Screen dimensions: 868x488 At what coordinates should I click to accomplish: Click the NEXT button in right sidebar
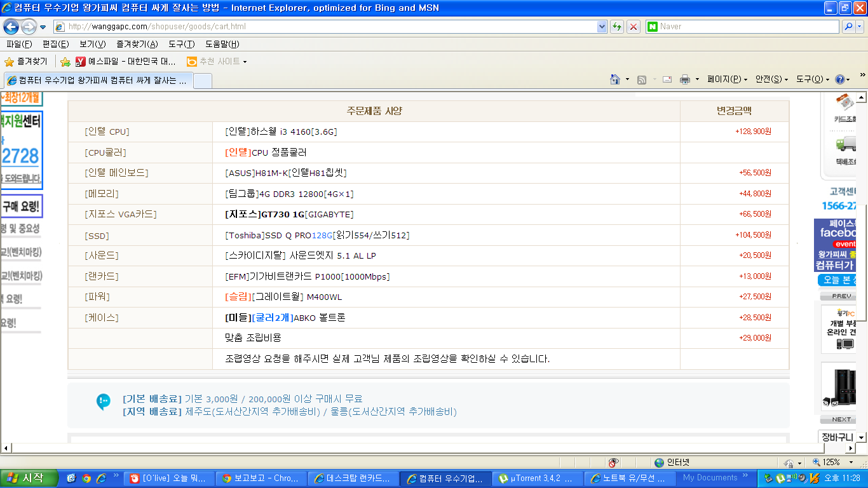click(x=838, y=419)
